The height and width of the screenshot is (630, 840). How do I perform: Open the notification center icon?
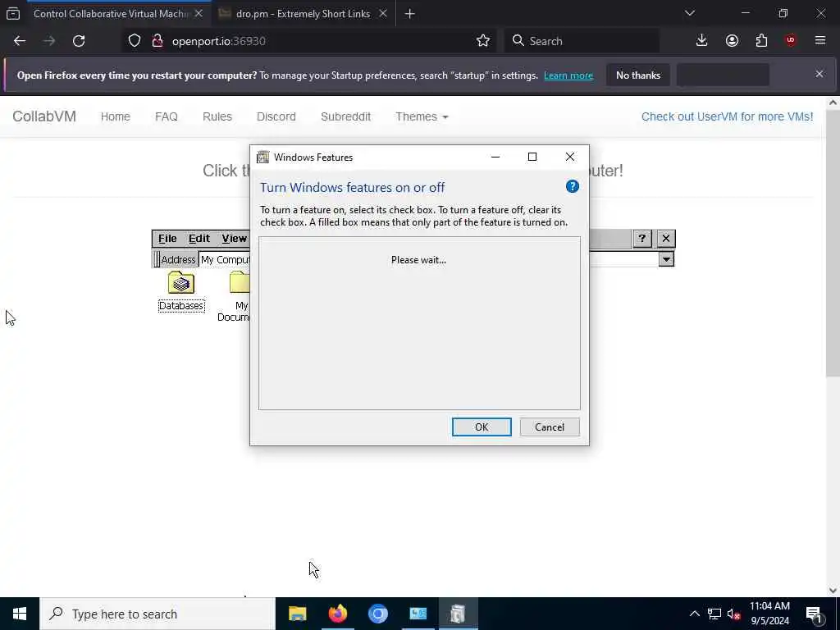pos(814,614)
